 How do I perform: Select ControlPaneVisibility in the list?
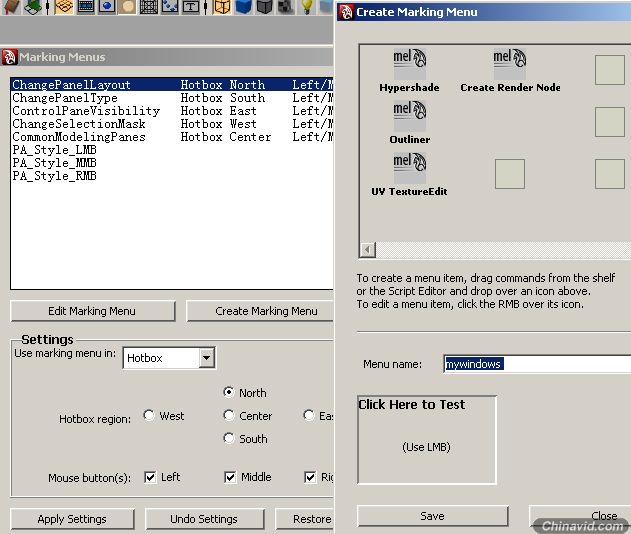(x=172, y=111)
